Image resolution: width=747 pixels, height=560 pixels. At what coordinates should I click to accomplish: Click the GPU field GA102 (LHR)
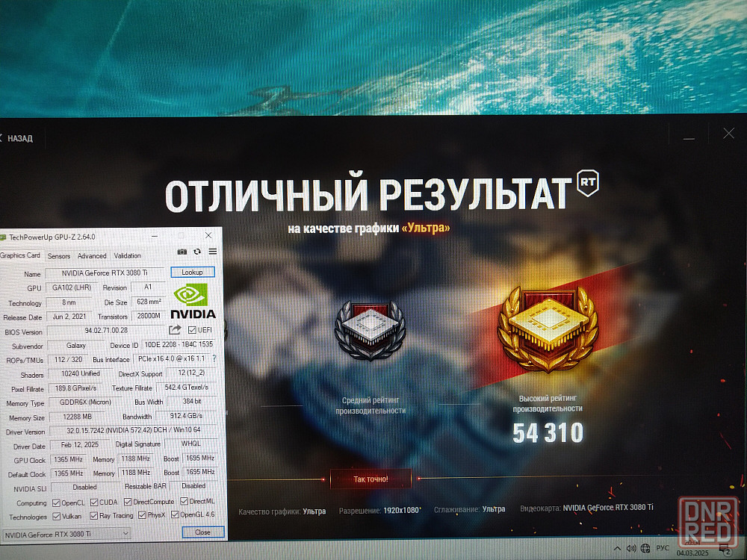[72, 288]
